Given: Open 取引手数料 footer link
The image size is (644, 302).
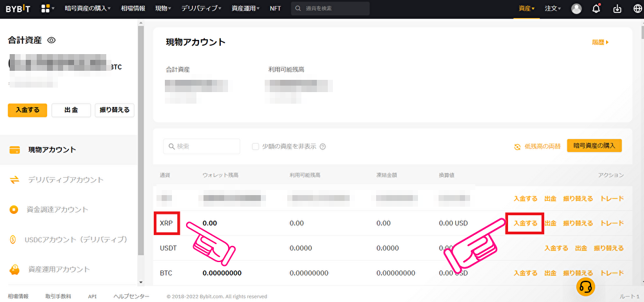Looking at the screenshot, I should 59,296.
